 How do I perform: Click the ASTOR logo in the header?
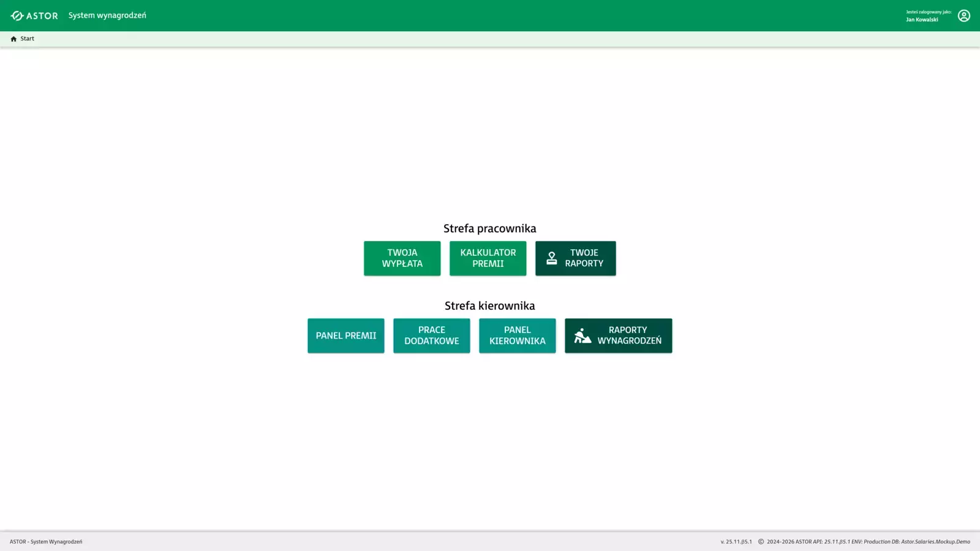point(34,16)
